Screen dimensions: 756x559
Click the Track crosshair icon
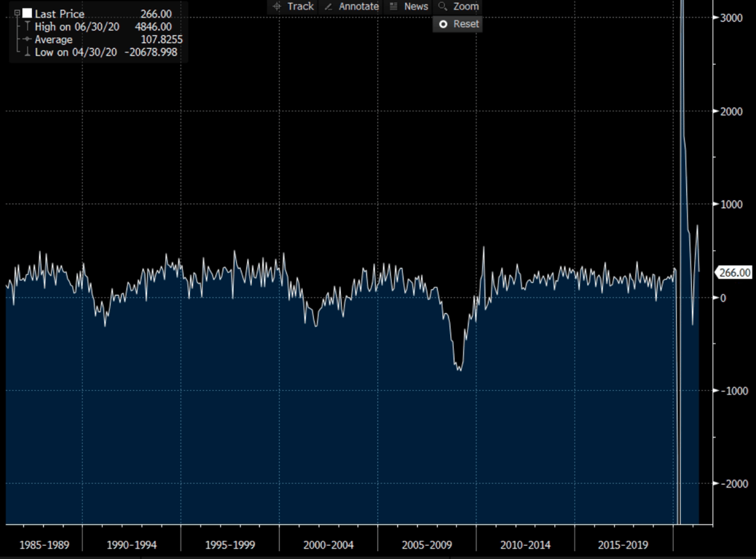(x=277, y=7)
